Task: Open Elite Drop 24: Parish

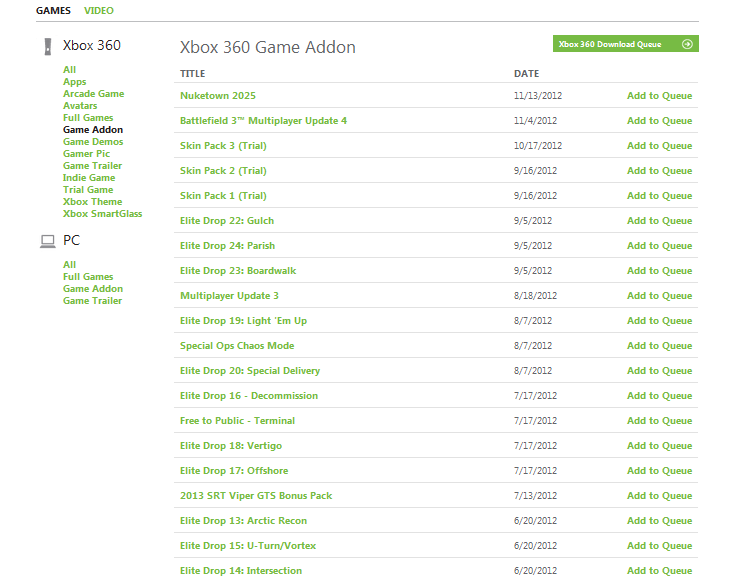Action: (227, 245)
